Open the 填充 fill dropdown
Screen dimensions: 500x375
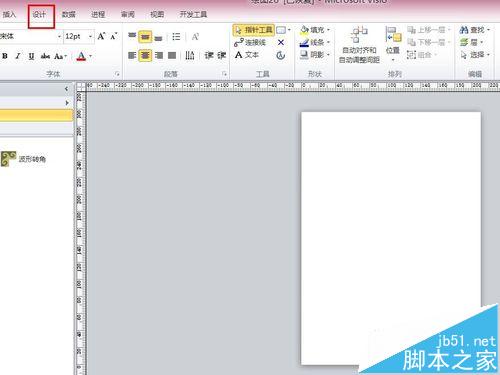click(x=315, y=30)
